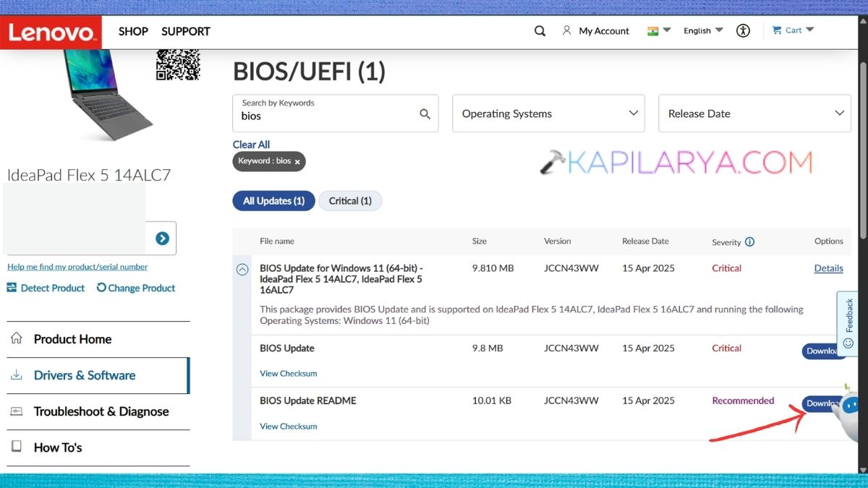Select the All Updates (1) tab
The width and height of the screenshot is (868, 488).
273,201
